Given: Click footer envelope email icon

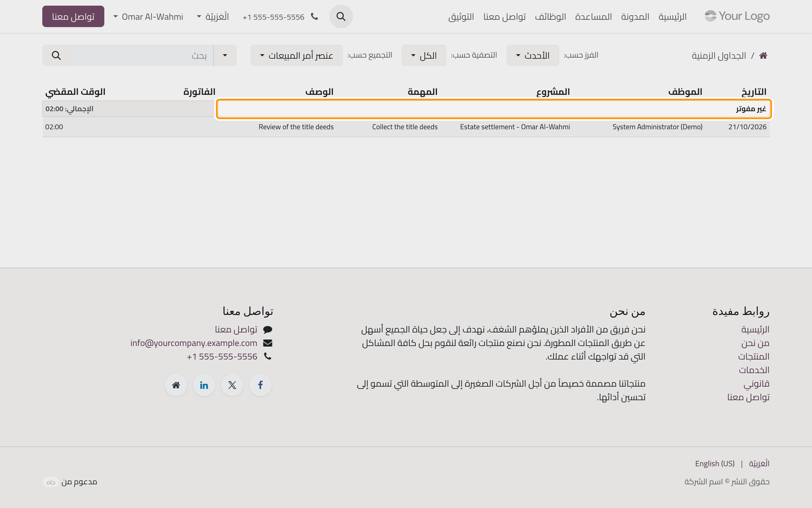Looking at the screenshot, I should [x=268, y=343].
